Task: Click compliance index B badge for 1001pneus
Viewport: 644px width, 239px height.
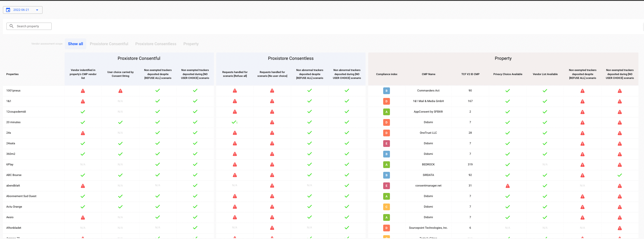Action: [x=386, y=91]
